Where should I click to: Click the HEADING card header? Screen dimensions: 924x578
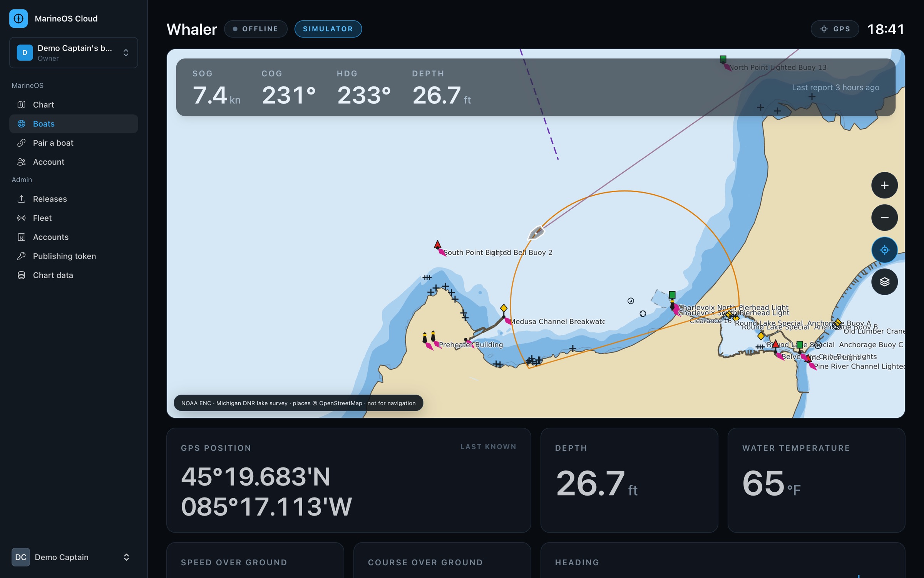pyautogui.click(x=577, y=563)
